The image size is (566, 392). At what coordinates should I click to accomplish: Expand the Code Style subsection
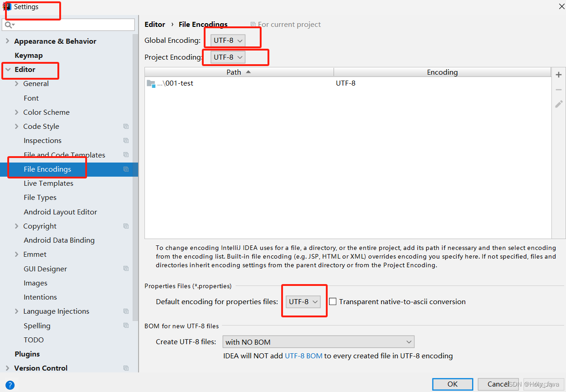coord(17,127)
